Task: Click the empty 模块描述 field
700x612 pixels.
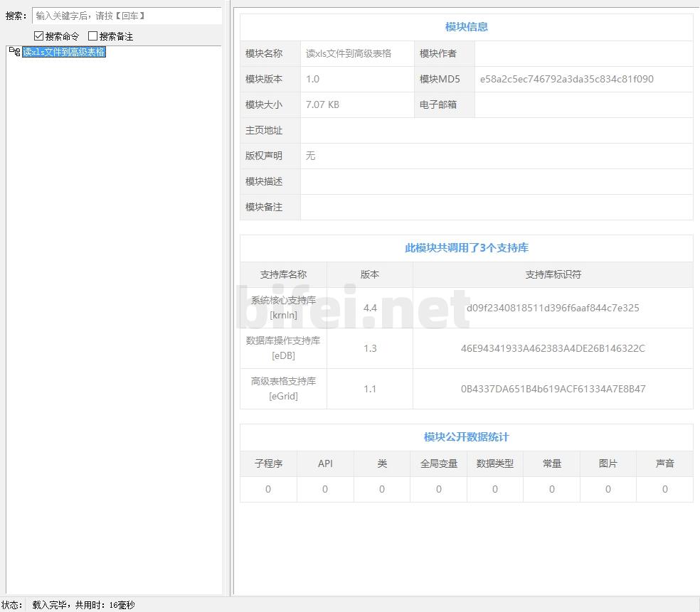Action: pos(496,181)
